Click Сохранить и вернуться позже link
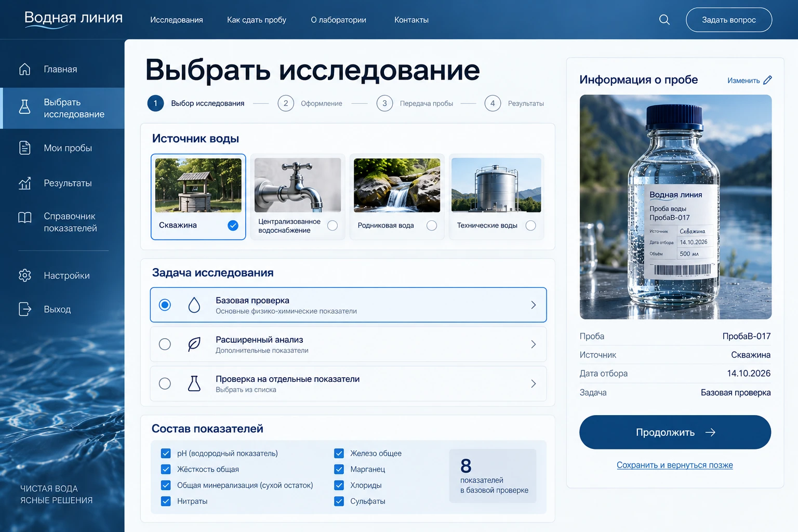 675,465
